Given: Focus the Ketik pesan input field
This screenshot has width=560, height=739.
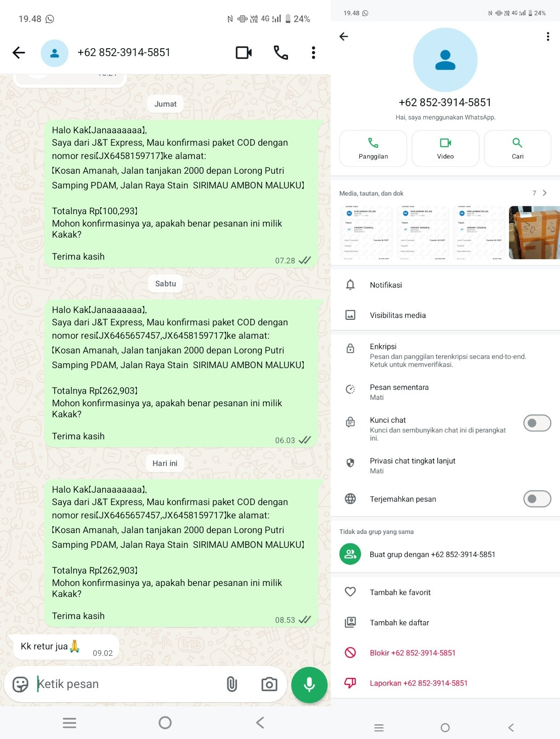Looking at the screenshot, I should click(129, 684).
